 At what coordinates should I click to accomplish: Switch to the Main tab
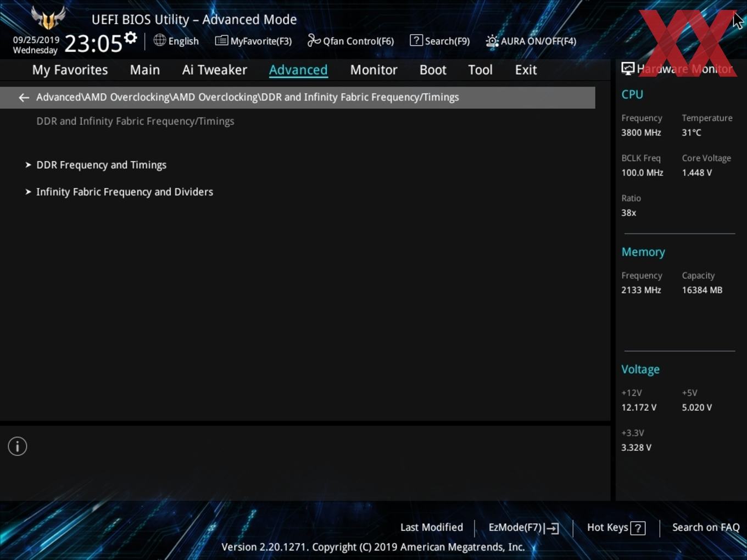point(145,70)
